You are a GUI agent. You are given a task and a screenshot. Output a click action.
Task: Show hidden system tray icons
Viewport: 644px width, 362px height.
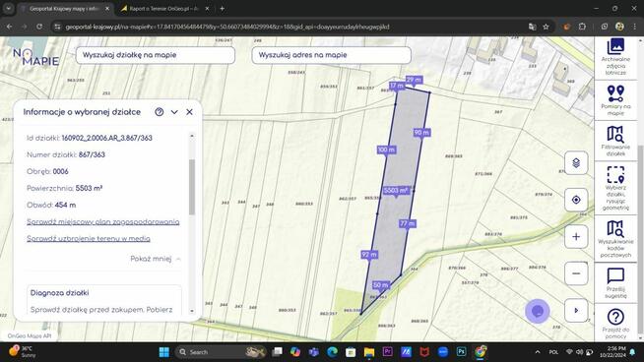tap(538, 352)
